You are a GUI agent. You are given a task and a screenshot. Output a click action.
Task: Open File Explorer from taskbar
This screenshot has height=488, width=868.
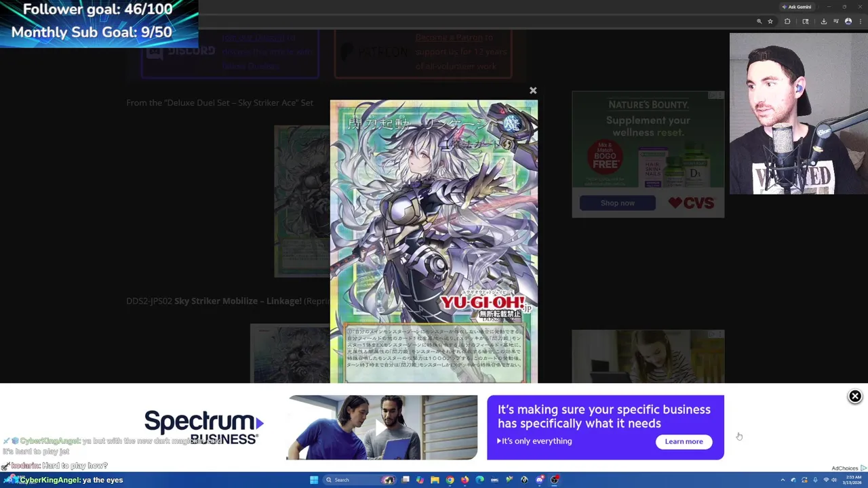tap(435, 480)
